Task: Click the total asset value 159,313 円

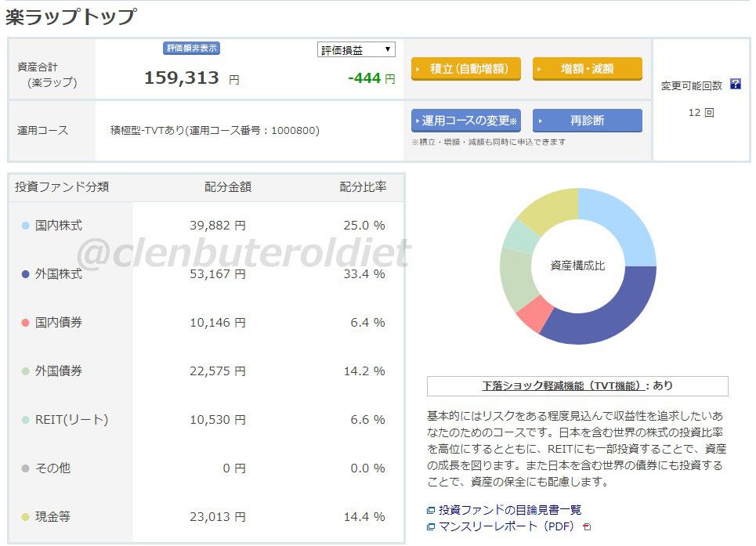Action: coord(192,78)
